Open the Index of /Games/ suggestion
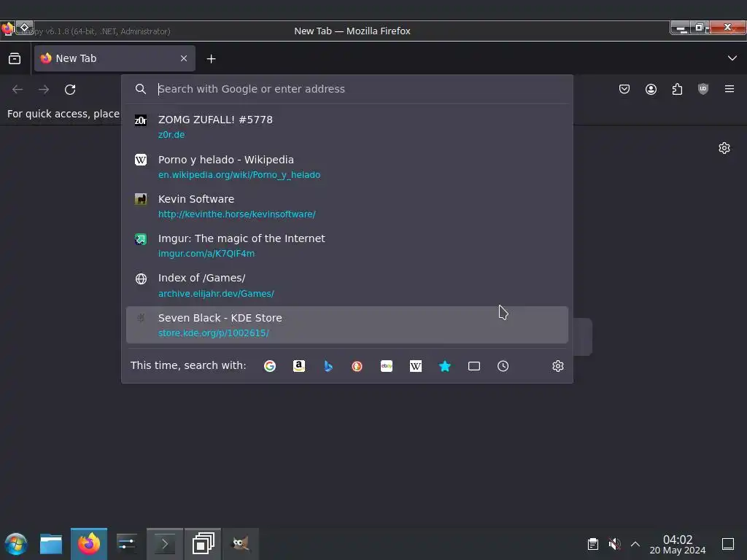747x560 pixels. (347, 285)
